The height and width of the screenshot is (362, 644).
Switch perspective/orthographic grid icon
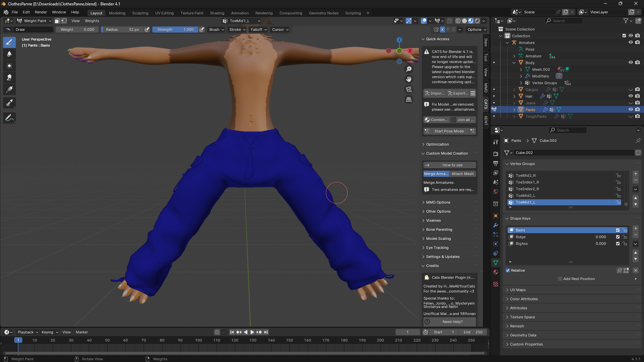[409, 99]
